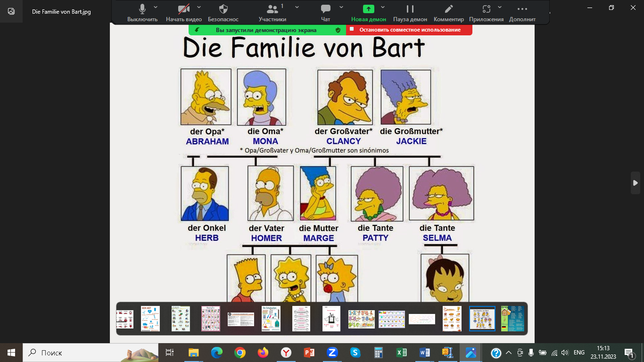Select Die Familie von Bart thumbnail
644x362 pixels.
(482, 319)
